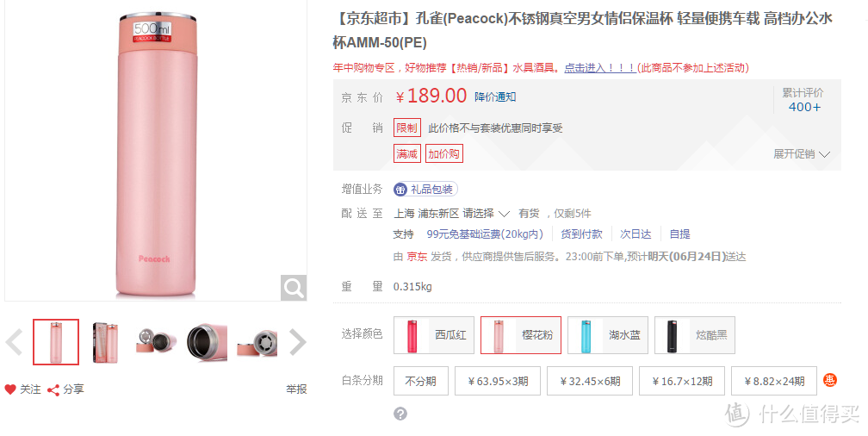Select thumbnail showing opened lid and strainer
Screen dimensions: 868x436
coord(156,342)
